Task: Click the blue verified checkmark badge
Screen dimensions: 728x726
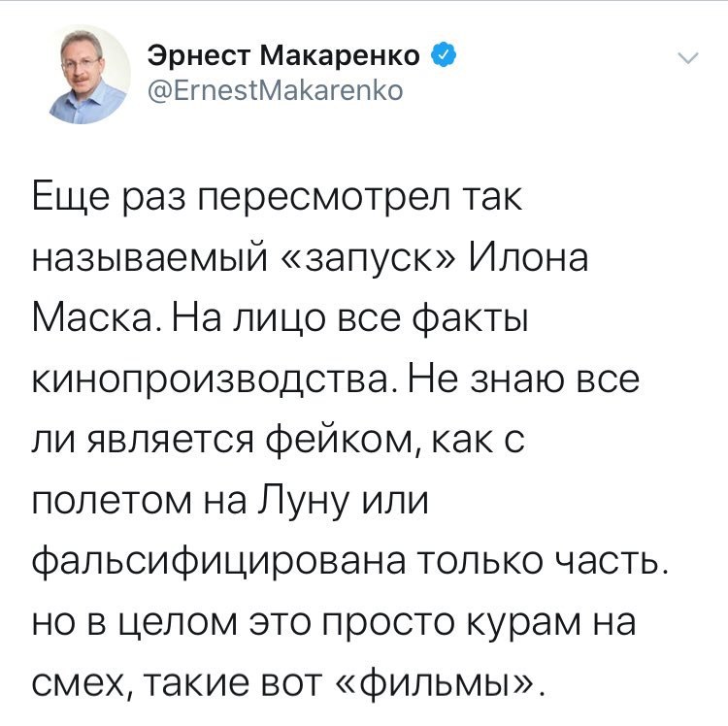Action: [x=444, y=55]
